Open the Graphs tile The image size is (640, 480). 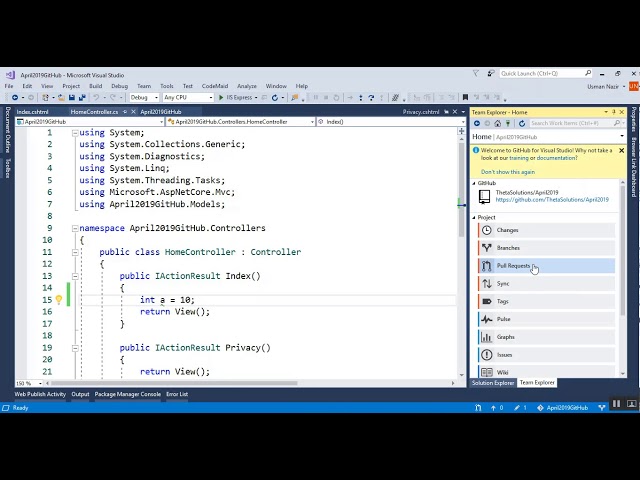click(547, 337)
